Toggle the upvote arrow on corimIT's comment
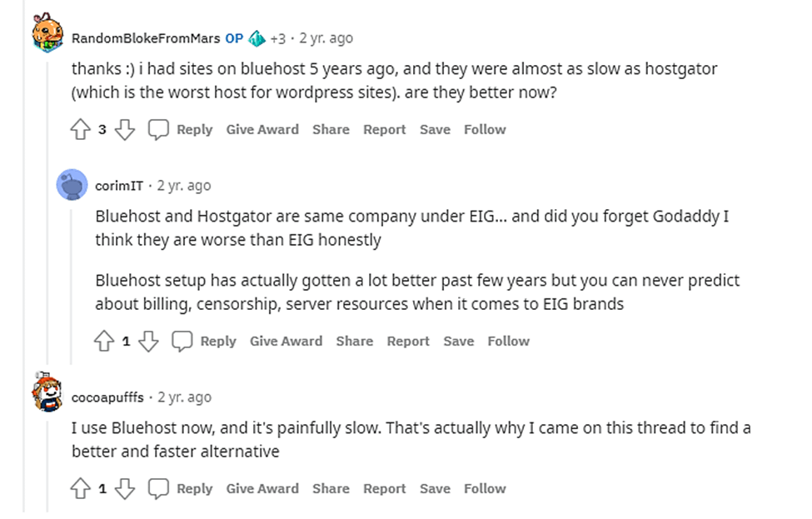This screenshot has height=519, width=812. pos(104,341)
